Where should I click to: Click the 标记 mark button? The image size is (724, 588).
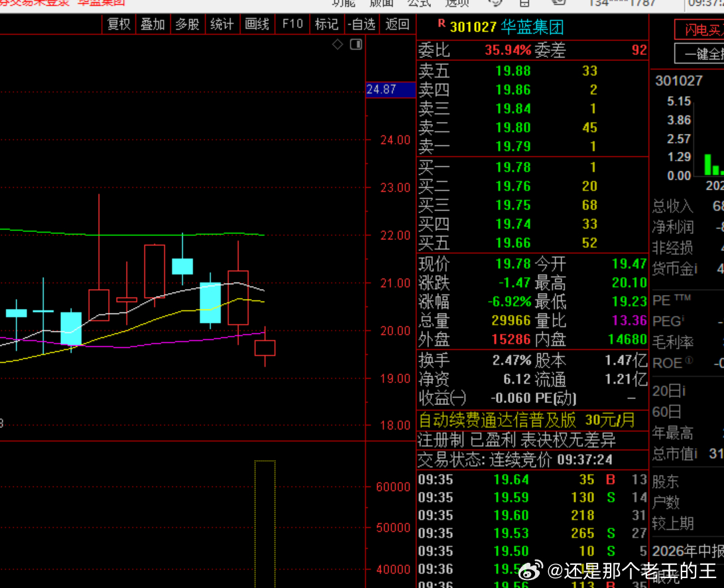(x=326, y=24)
